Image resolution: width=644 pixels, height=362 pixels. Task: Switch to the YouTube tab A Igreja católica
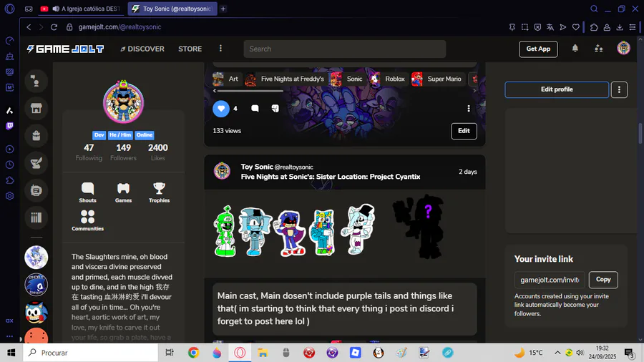point(82,9)
